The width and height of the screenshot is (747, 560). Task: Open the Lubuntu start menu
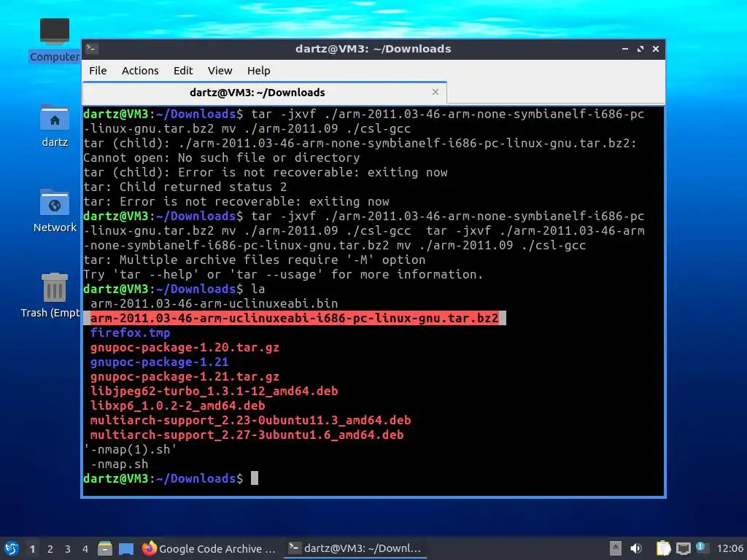click(12, 548)
